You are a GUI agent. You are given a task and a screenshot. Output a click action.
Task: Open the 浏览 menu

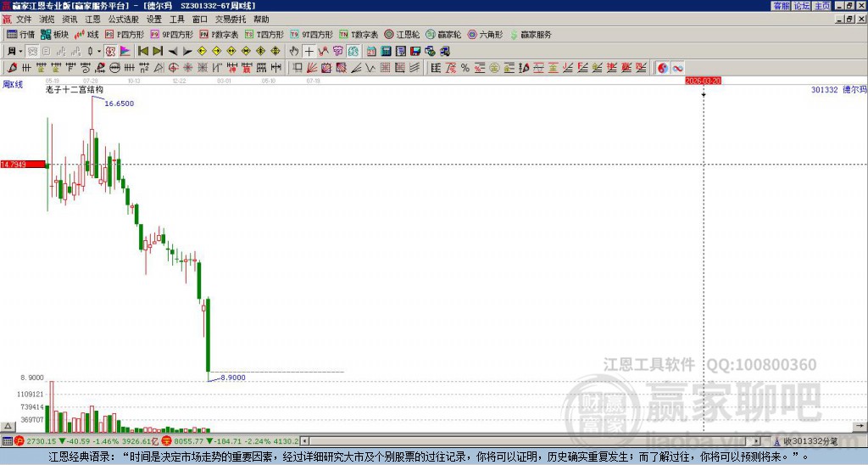click(47, 20)
